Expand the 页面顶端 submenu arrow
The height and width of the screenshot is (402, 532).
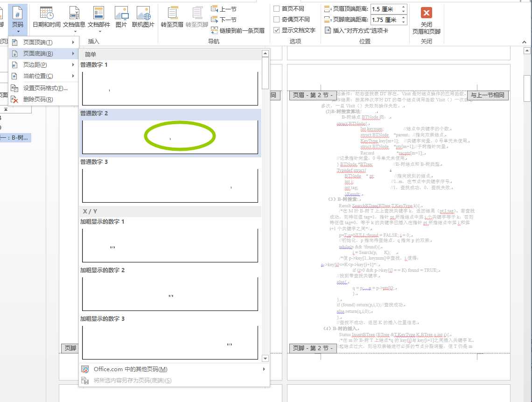[73, 42]
